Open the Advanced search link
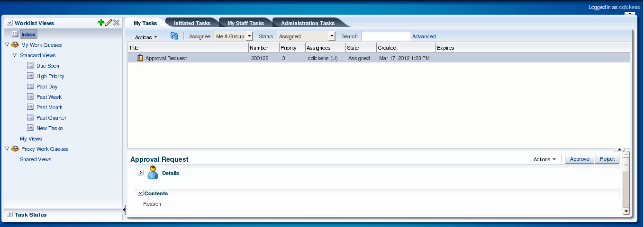This screenshot has width=644, height=227. coord(424,36)
